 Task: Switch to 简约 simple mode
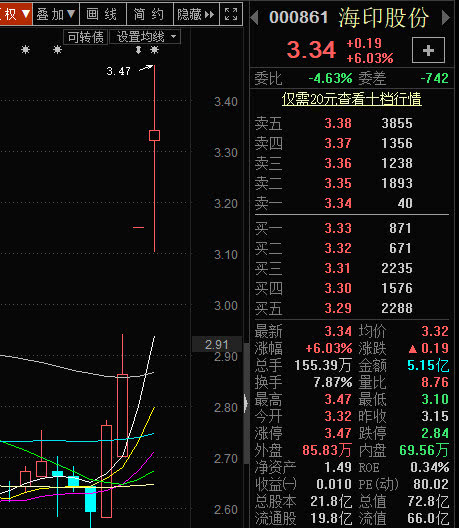(149, 14)
